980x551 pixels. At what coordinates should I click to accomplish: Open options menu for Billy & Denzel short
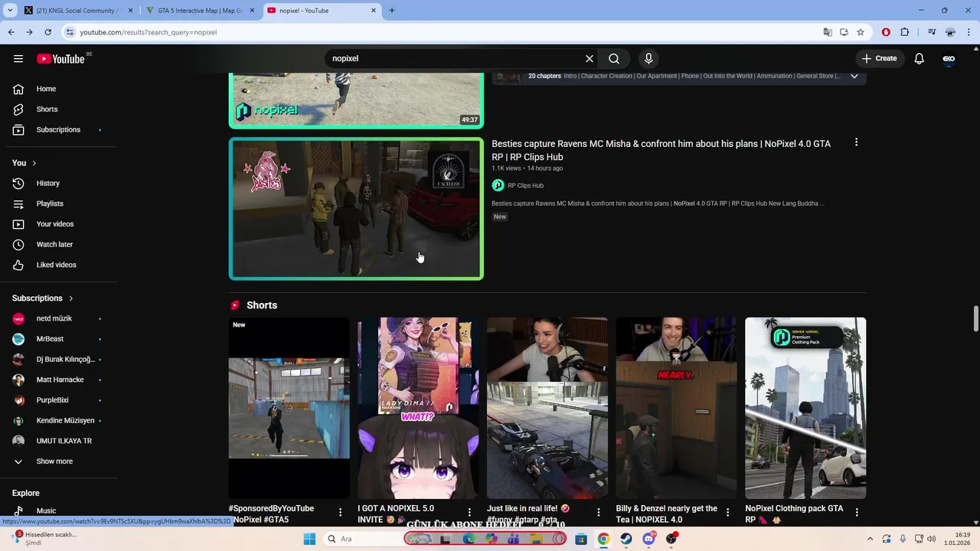(728, 512)
